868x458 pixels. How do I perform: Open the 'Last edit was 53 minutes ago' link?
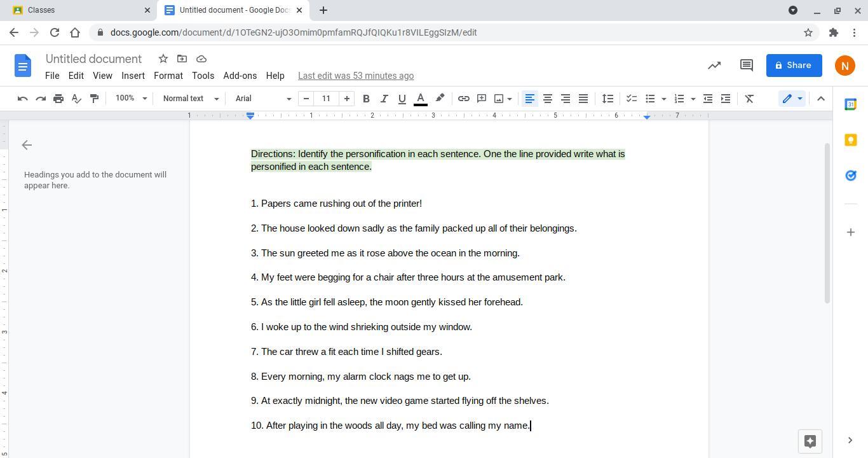[x=356, y=76]
